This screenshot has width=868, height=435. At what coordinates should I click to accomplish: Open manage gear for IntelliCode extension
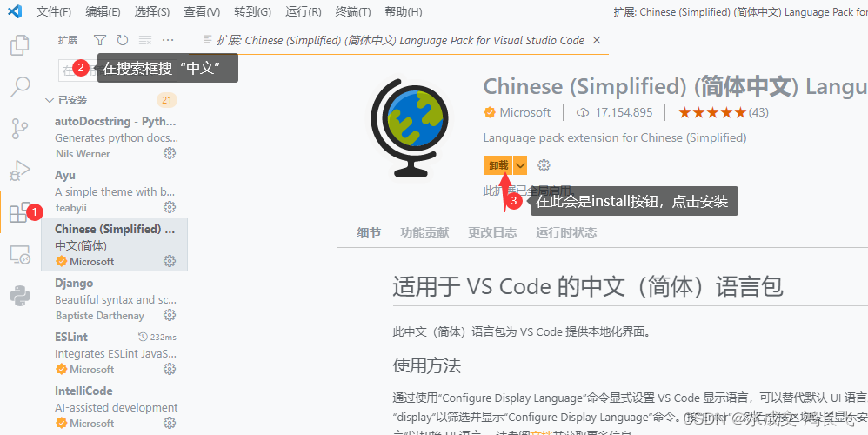click(170, 423)
